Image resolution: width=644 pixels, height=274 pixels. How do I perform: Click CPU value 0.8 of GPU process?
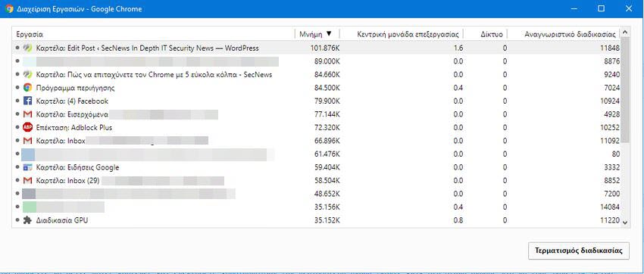[x=458, y=220]
